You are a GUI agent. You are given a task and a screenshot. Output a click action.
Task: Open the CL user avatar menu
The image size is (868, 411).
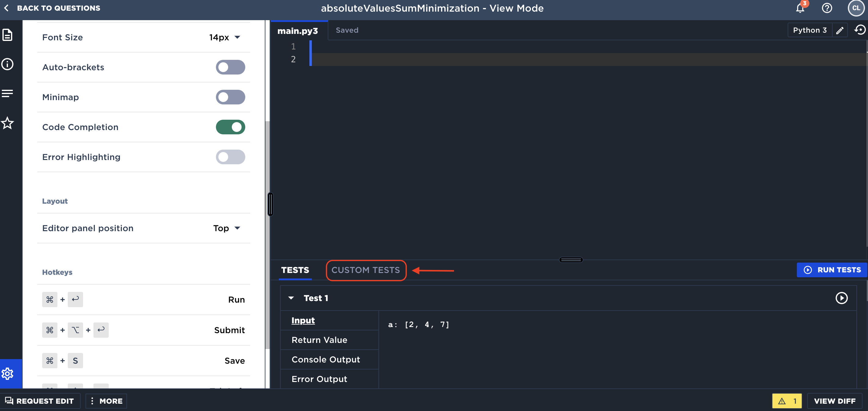[856, 8]
